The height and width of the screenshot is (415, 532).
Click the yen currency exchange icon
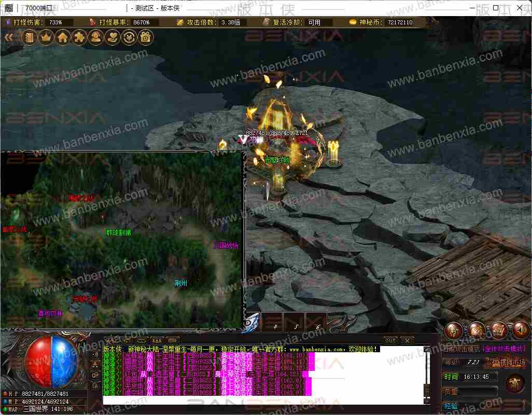[129, 37]
